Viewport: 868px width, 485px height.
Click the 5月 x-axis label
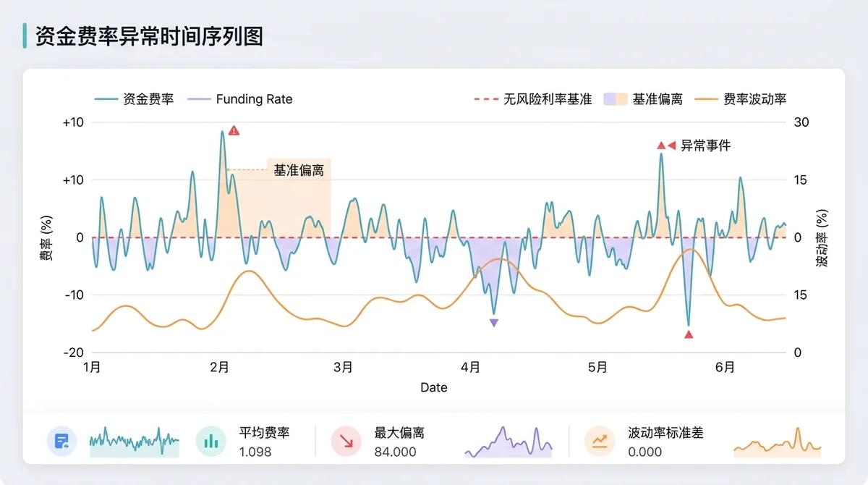tap(597, 367)
